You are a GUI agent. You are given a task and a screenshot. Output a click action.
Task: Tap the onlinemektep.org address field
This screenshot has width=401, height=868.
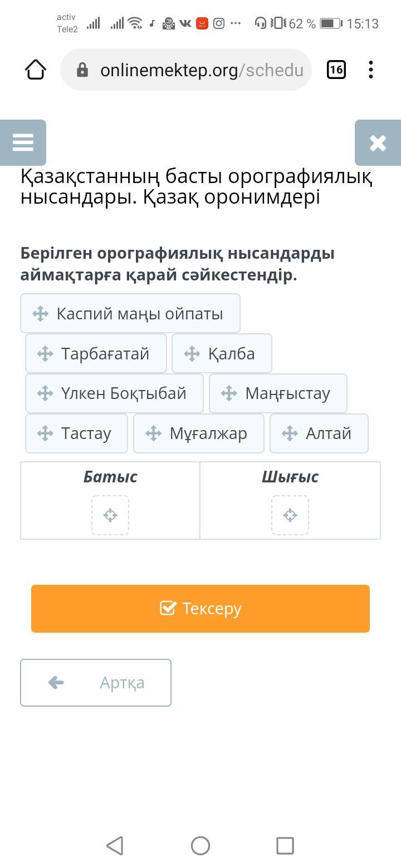tap(186, 70)
